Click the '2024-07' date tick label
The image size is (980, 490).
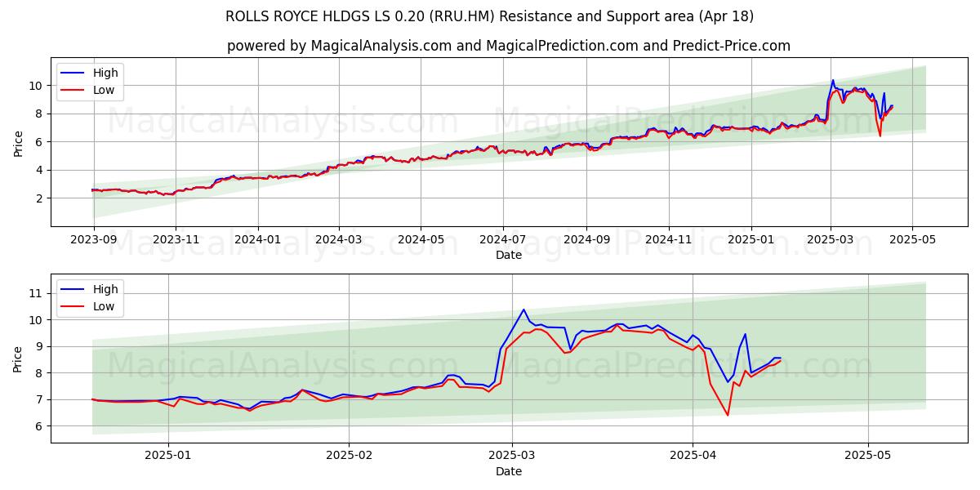coord(502,240)
